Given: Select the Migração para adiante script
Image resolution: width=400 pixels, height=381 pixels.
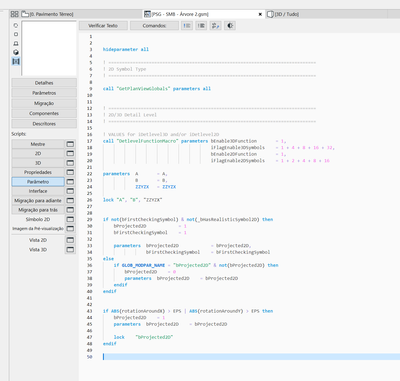Looking at the screenshot, I should (38, 200).
